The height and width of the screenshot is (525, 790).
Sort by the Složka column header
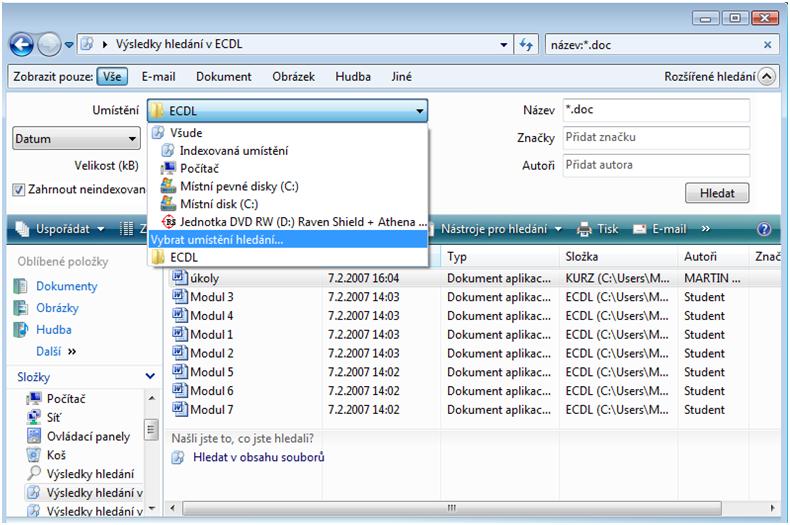pyautogui.click(x=618, y=257)
